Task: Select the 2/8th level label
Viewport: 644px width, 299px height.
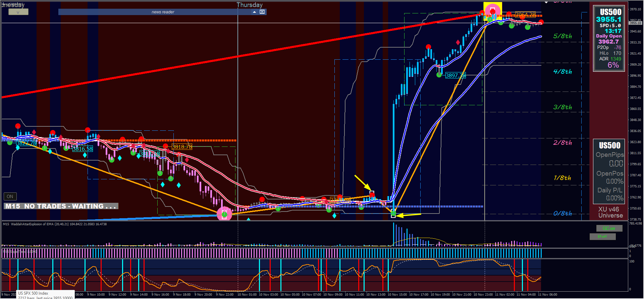Action: coord(562,142)
